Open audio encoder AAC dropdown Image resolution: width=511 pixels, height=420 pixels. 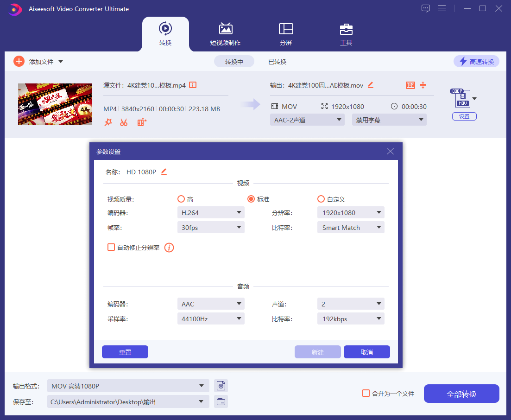click(211, 304)
